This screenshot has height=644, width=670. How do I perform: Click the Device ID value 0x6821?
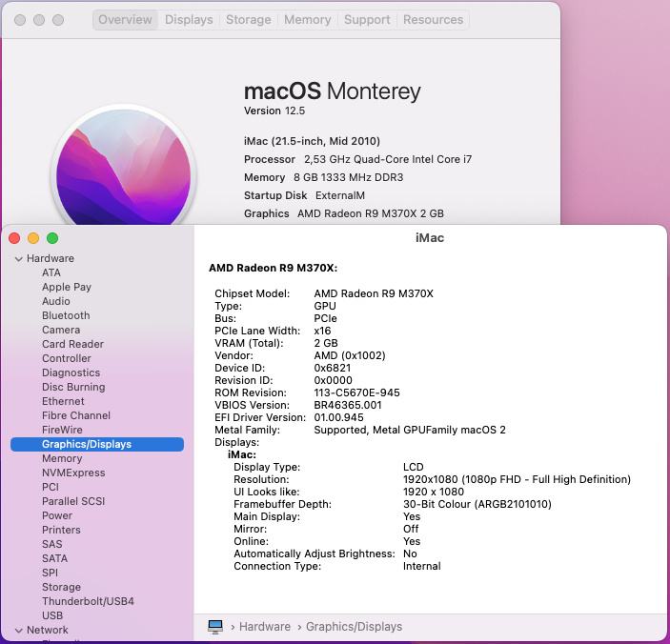(x=333, y=368)
